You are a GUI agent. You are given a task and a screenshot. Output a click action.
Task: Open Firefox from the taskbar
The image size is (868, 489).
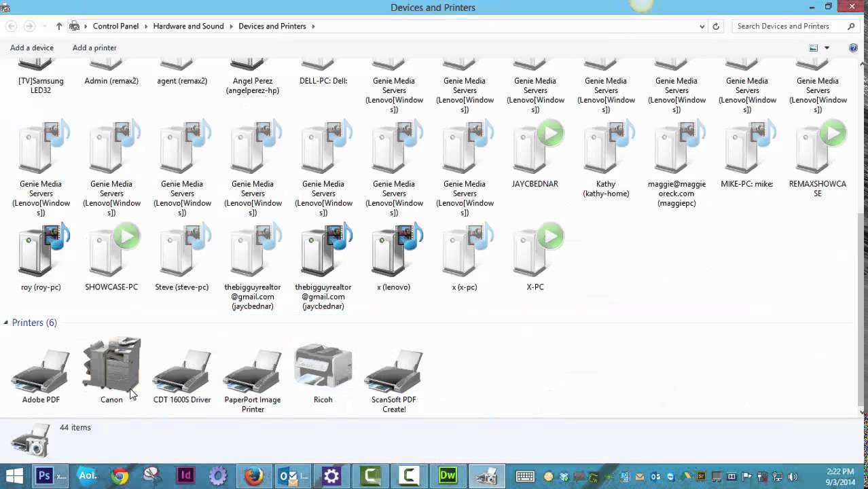click(253, 476)
